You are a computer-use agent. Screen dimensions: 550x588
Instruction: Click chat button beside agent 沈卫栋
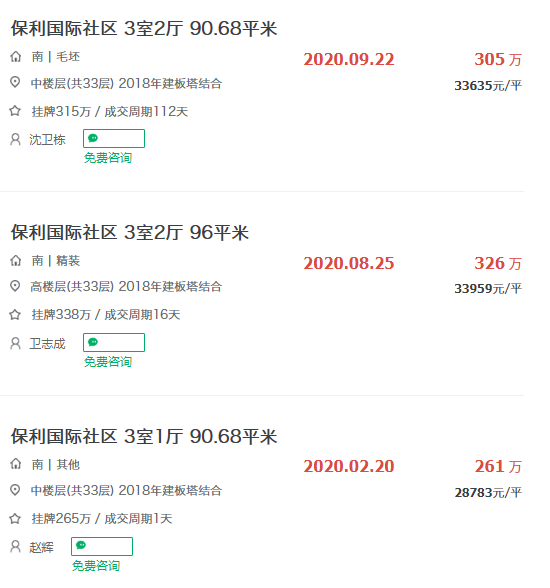[x=114, y=138]
